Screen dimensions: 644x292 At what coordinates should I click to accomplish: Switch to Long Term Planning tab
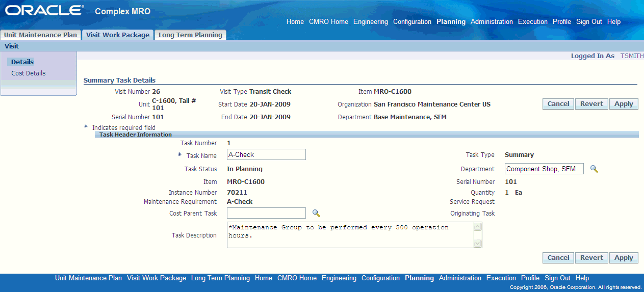[190, 35]
